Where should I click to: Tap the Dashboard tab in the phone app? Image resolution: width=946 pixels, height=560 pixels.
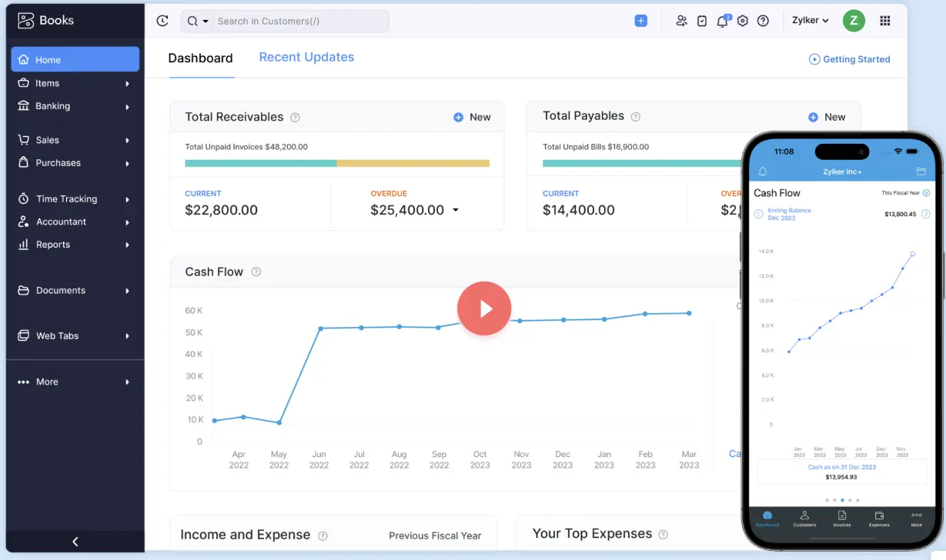[x=767, y=518]
